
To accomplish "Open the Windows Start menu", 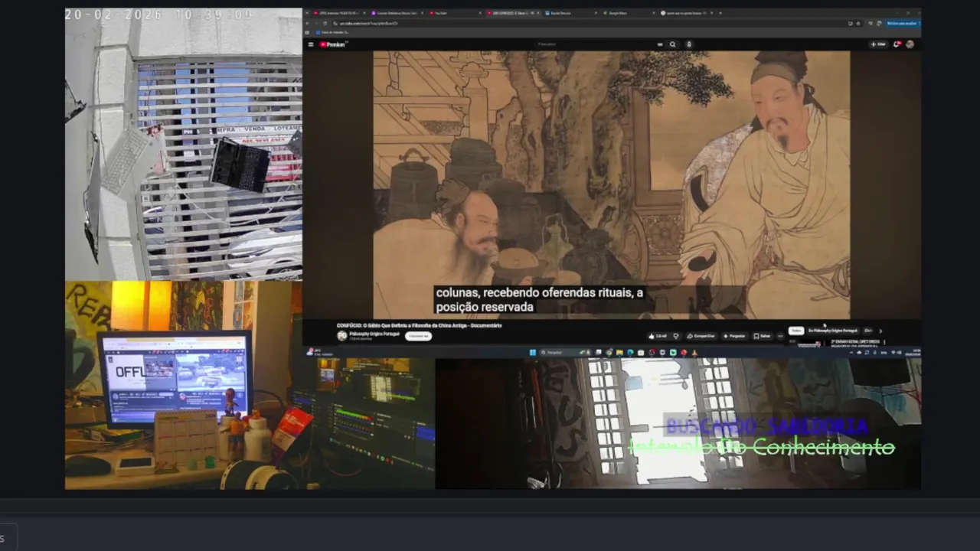I will 533,353.
